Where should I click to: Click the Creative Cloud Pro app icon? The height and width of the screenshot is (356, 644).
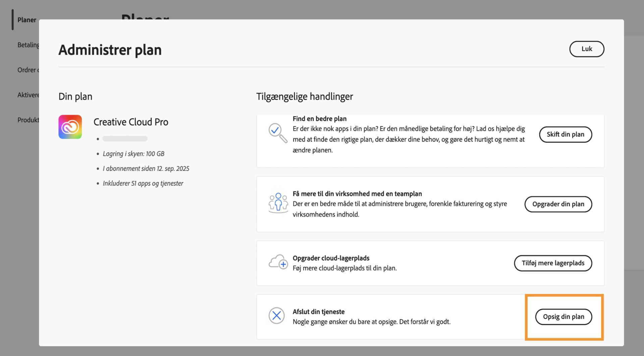click(x=70, y=126)
